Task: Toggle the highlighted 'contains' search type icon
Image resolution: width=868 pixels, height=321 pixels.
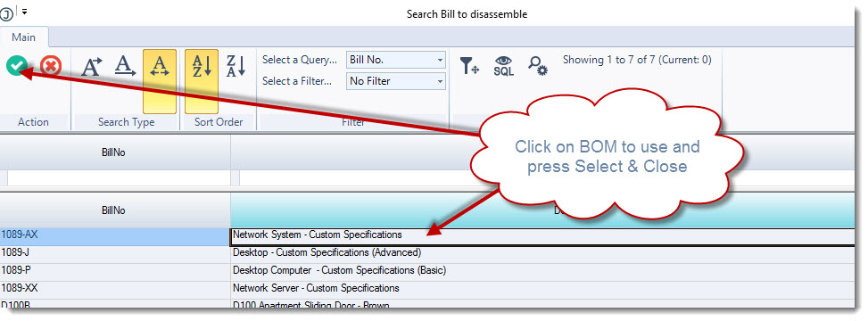Action: tap(160, 81)
